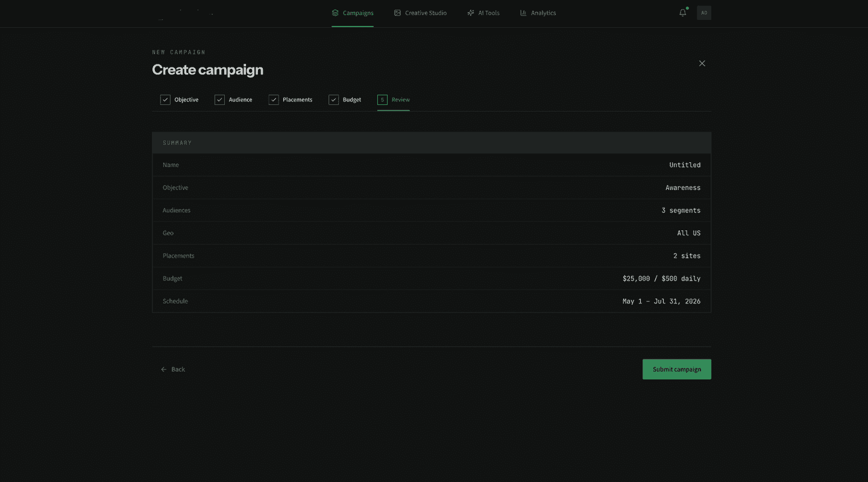Open AI Tools via its sparkle icon

tap(470, 13)
